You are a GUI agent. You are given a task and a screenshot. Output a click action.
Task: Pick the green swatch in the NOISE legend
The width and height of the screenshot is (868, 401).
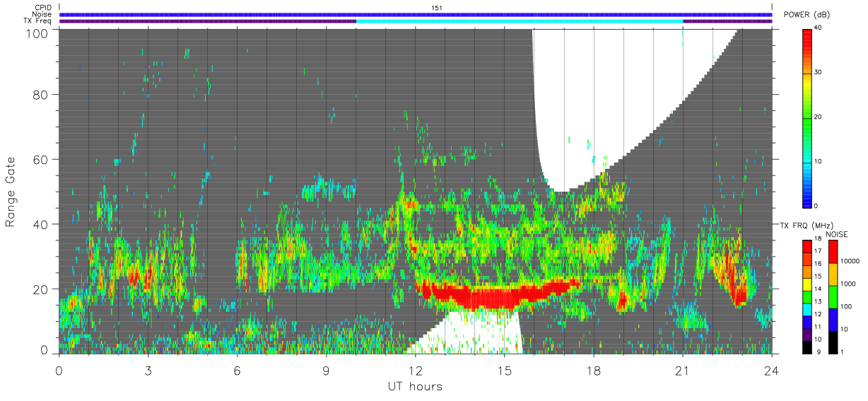833,296
